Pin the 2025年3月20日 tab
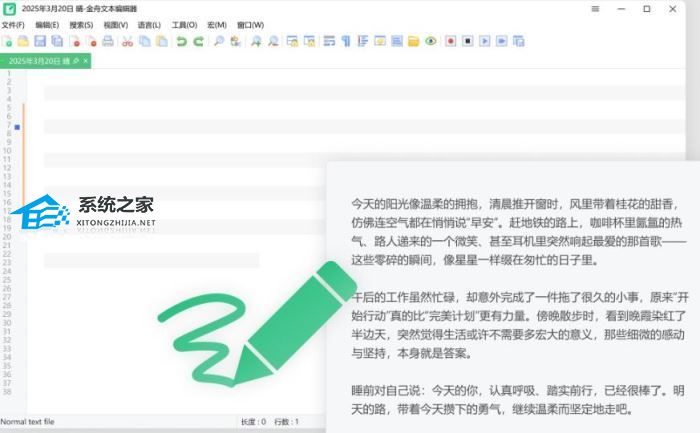The image size is (700, 433). tap(76, 61)
